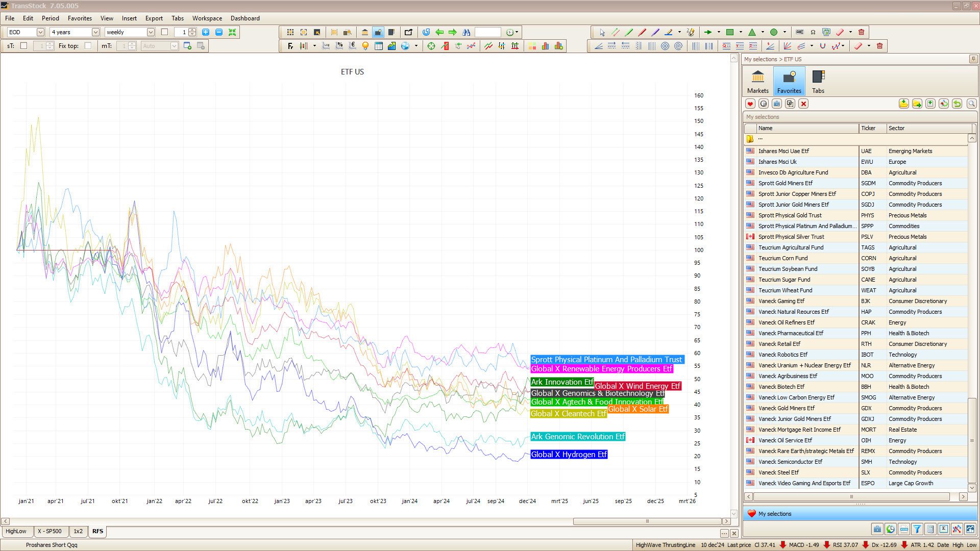Toggle the Fix top checkbox
The width and height of the screenshot is (980, 551).
(88, 46)
